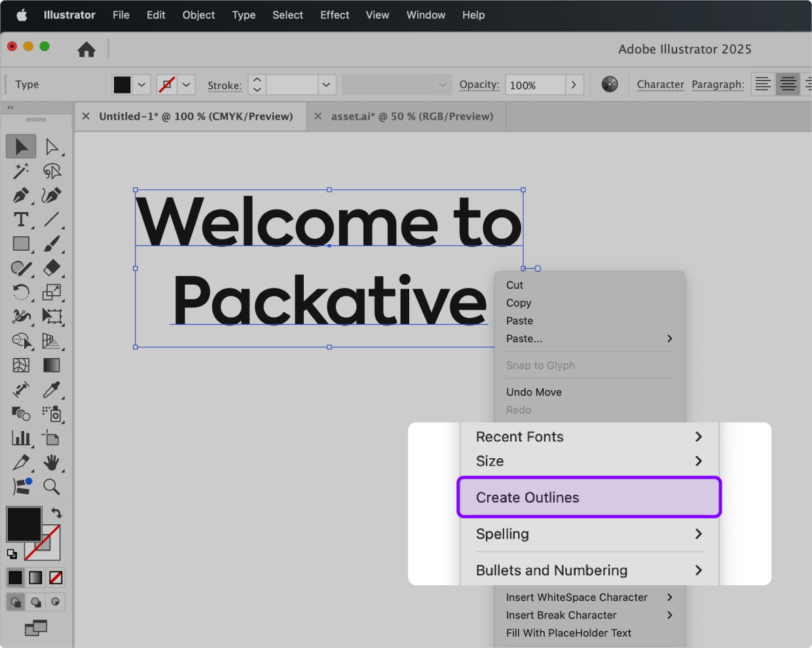Image resolution: width=812 pixels, height=648 pixels.
Task: Select the Type tool
Action: click(x=21, y=220)
